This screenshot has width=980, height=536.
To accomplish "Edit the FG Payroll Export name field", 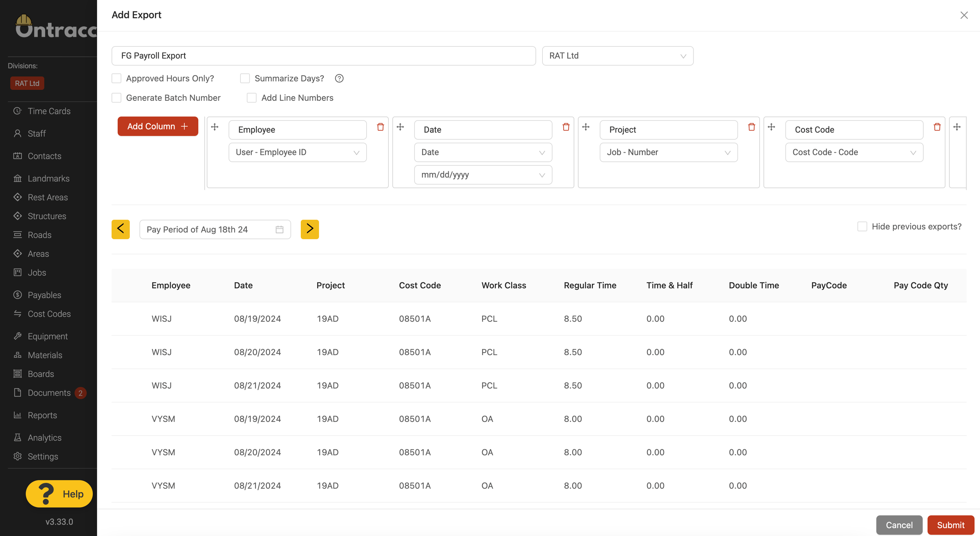I will (323, 56).
